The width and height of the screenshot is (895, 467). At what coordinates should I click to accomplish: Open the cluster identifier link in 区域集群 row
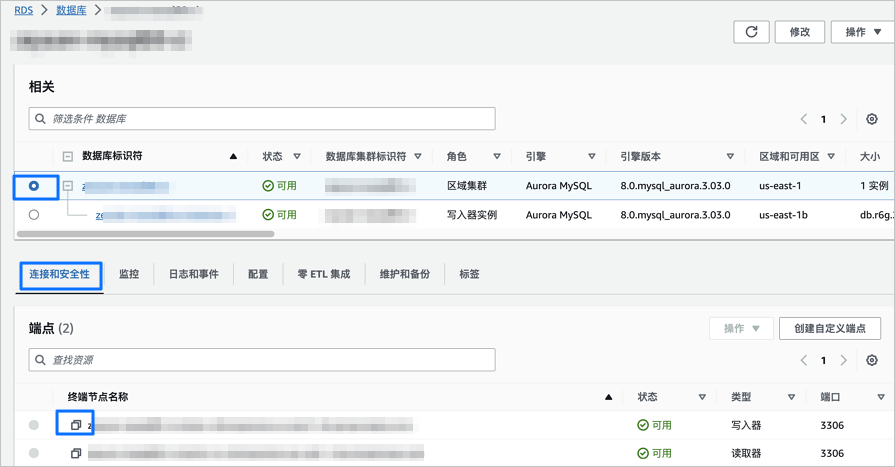[126, 186]
